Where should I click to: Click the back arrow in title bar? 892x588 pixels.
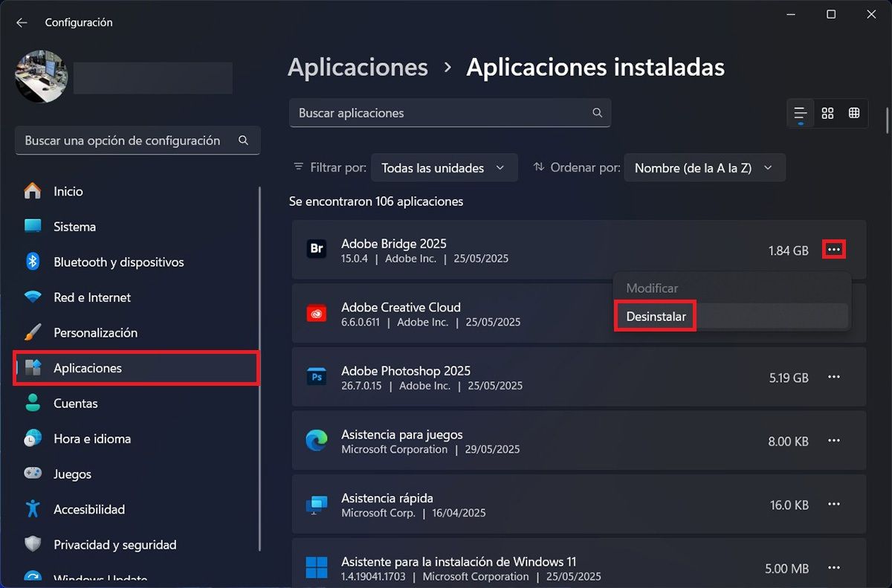22,22
